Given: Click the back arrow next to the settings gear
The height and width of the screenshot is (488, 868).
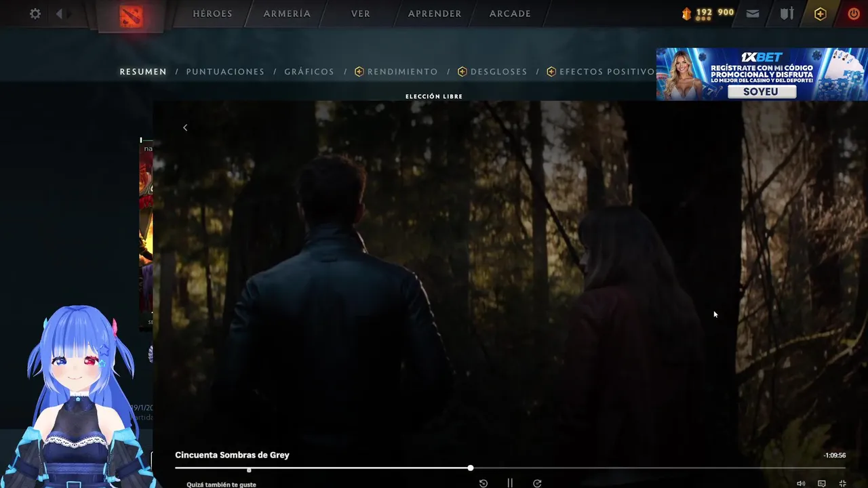Looking at the screenshot, I should click(x=60, y=14).
